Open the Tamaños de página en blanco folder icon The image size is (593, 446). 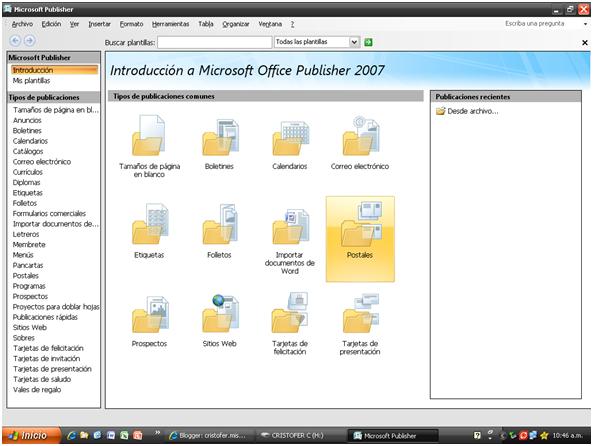[x=149, y=135]
